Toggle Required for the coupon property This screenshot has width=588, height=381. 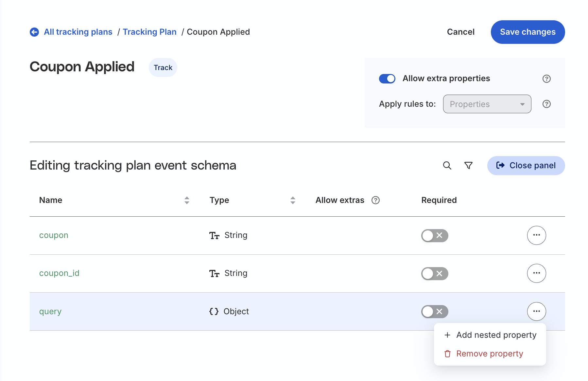434,236
